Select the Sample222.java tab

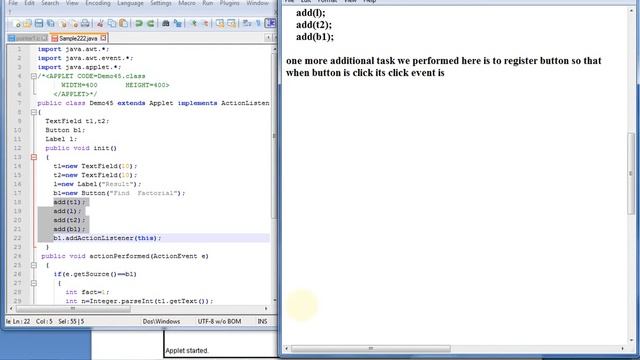point(78,38)
